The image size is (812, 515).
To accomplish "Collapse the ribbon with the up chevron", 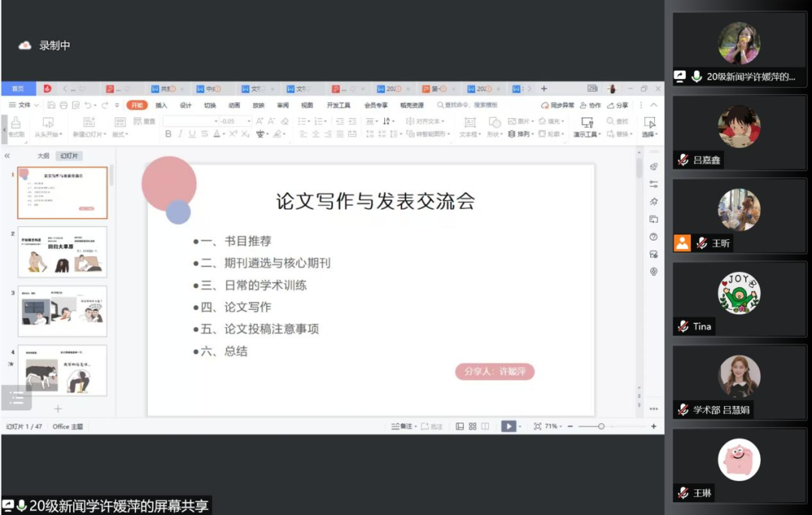I will (x=653, y=105).
